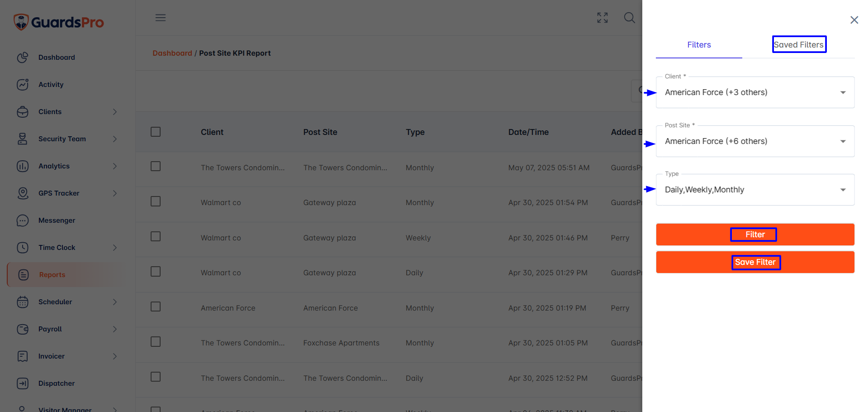The image size is (868, 412).
Task: Expand the Scheduler submenu chevron
Action: click(x=115, y=302)
